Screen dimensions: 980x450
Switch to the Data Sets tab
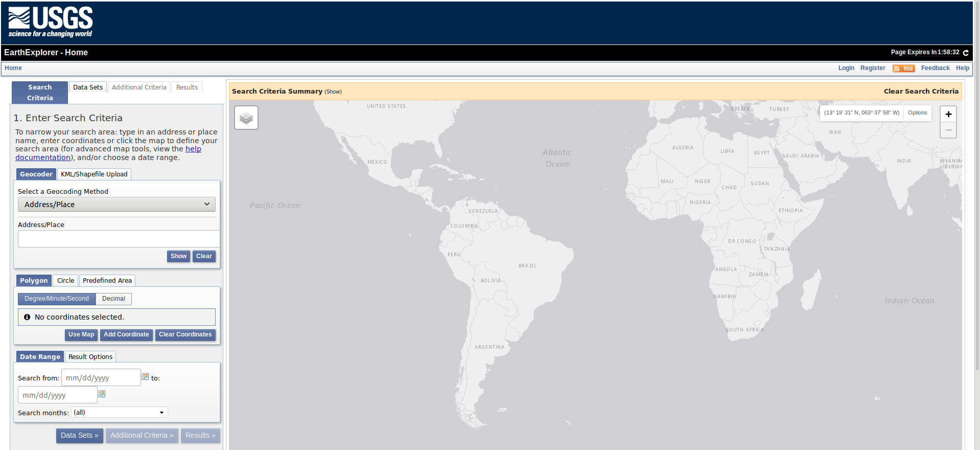tap(88, 87)
